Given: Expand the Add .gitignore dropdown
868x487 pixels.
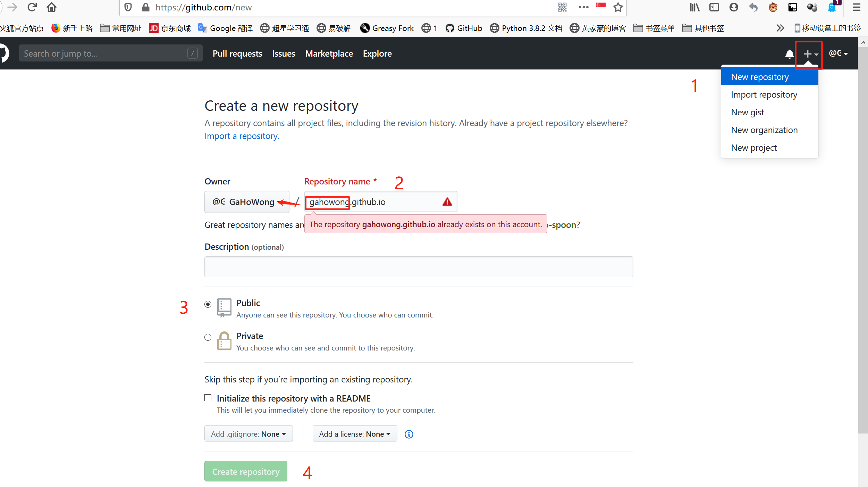Looking at the screenshot, I should [248, 434].
